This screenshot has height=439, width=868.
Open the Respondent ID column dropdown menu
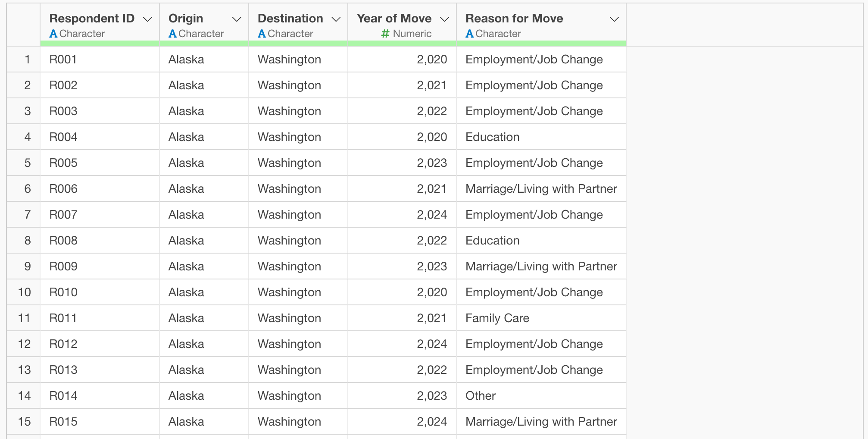(x=147, y=19)
